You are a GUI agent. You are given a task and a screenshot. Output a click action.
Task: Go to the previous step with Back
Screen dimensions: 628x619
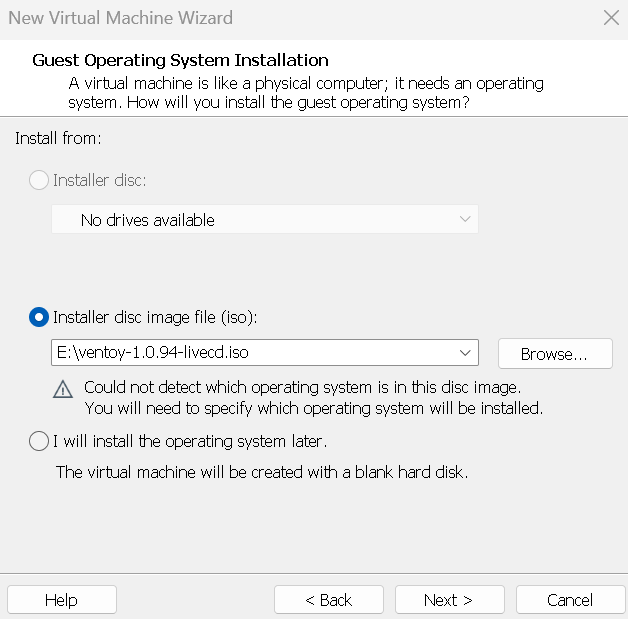pos(329,599)
